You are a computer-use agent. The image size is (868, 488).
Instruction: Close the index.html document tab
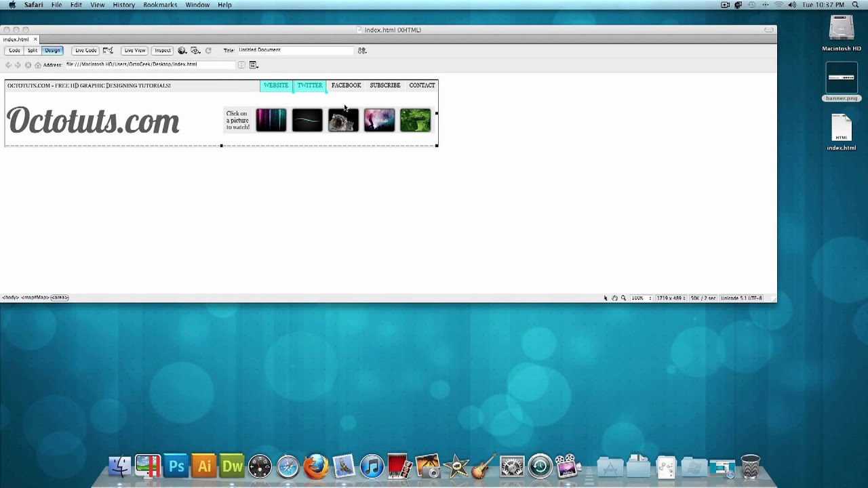click(35, 39)
